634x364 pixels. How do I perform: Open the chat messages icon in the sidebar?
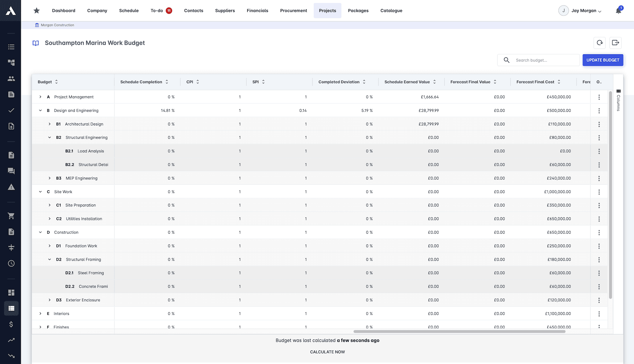click(11, 171)
